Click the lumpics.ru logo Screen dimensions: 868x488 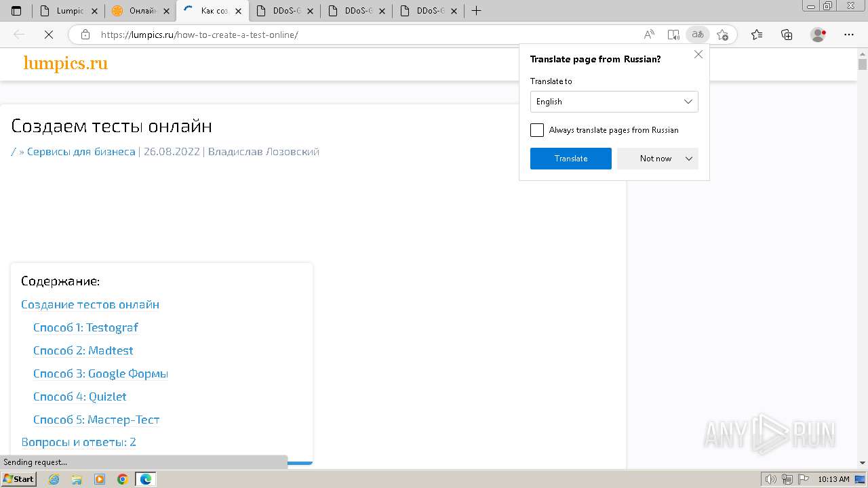[66, 63]
